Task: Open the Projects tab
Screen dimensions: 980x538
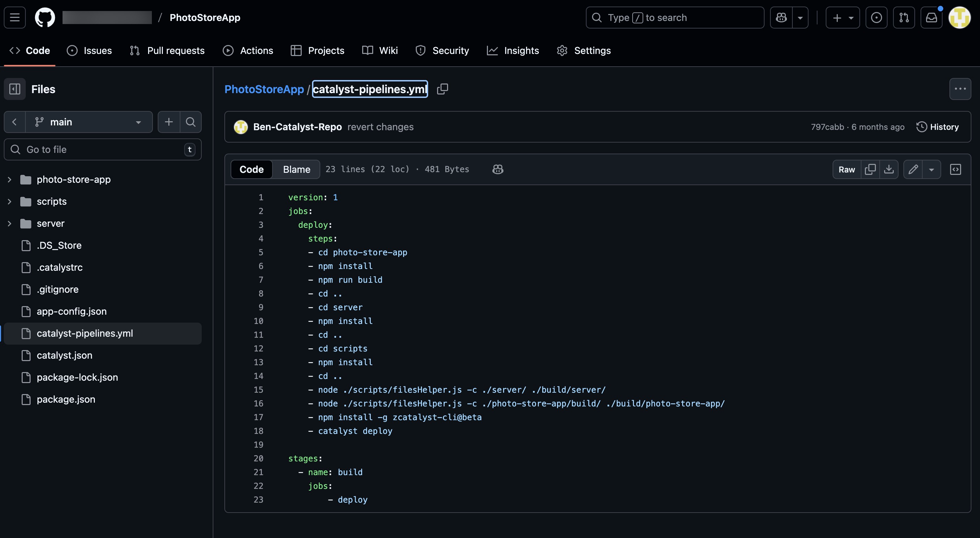Action: click(x=317, y=51)
